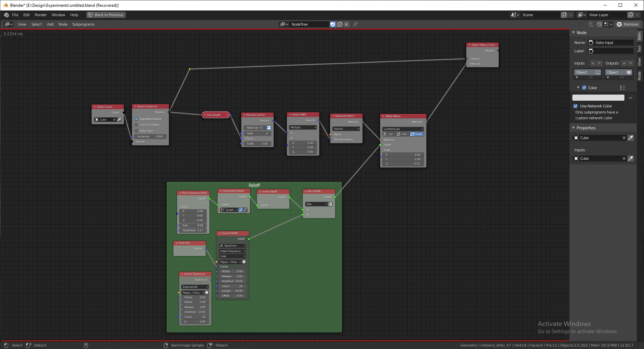Clear the Cube field with the X icon
The height and width of the screenshot is (349, 644).
(x=624, y=138)
